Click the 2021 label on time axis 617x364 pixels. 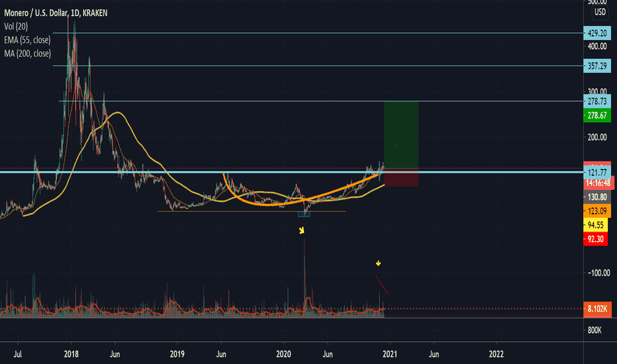(x=389, y=354)
